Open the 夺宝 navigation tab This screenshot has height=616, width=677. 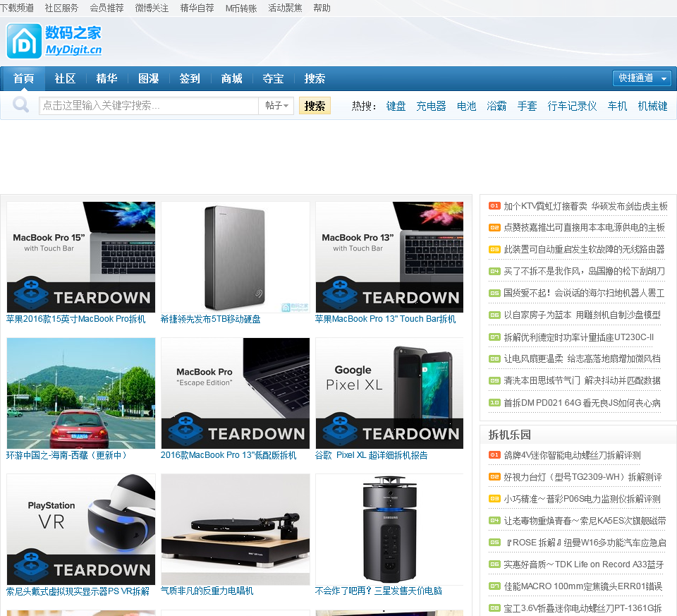pyautogui.click(x=274, y=78)
